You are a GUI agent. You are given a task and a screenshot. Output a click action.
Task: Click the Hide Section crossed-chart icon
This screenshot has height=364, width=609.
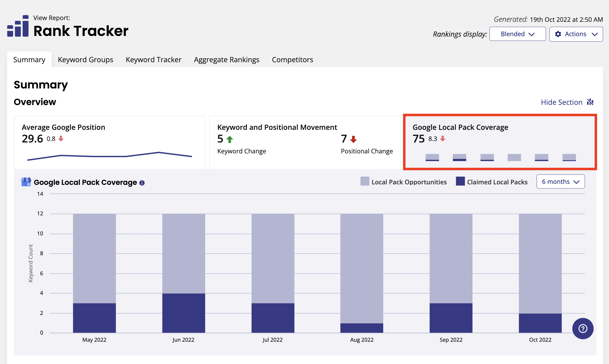coord(590,102)
